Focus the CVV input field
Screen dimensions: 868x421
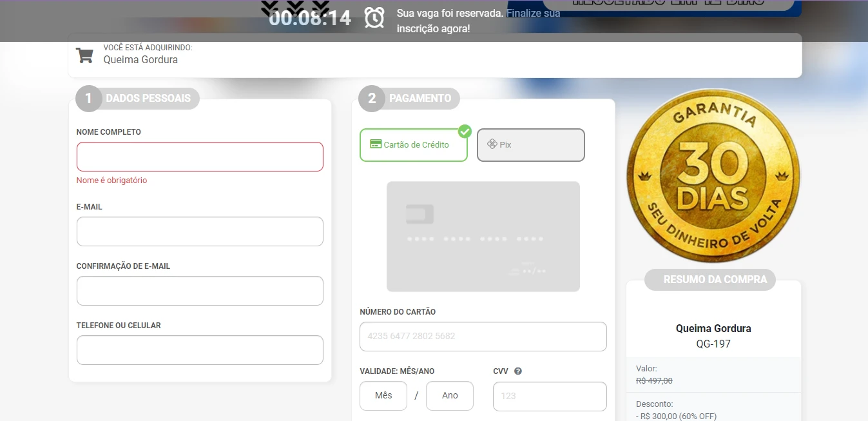click(x=550, y=396)
